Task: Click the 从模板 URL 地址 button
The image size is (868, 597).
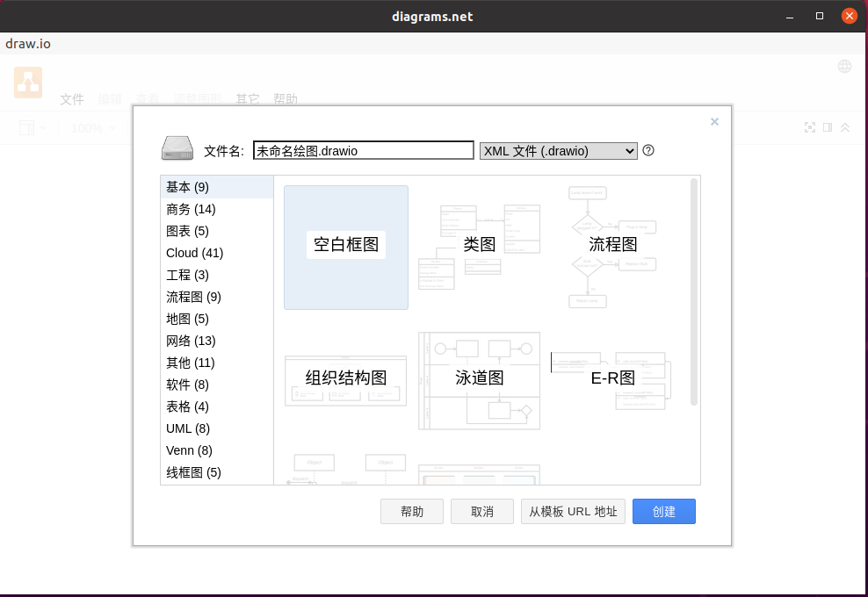Action: tap(573, 511)
